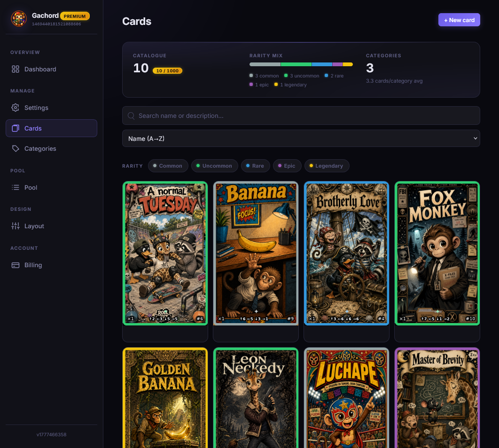Toggle the Legendary rarity filter chip
Image resolution: width=499 pixels, height=448 pixels.
(327, 166)
